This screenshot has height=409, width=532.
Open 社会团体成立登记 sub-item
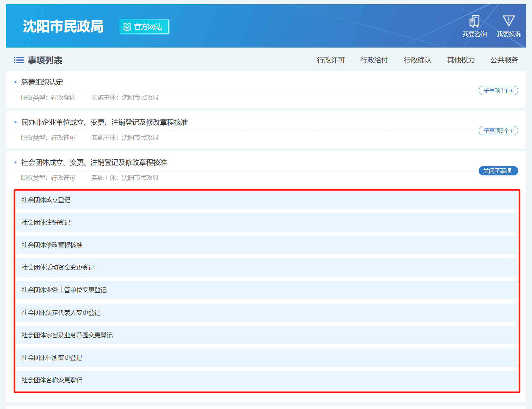click(x=46, y=200)
